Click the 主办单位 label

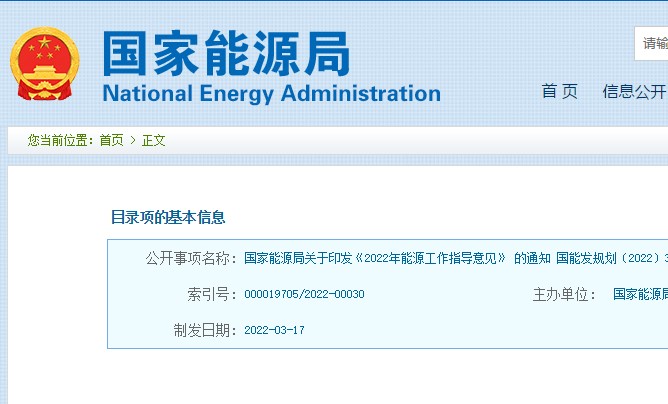coord(564,294)
